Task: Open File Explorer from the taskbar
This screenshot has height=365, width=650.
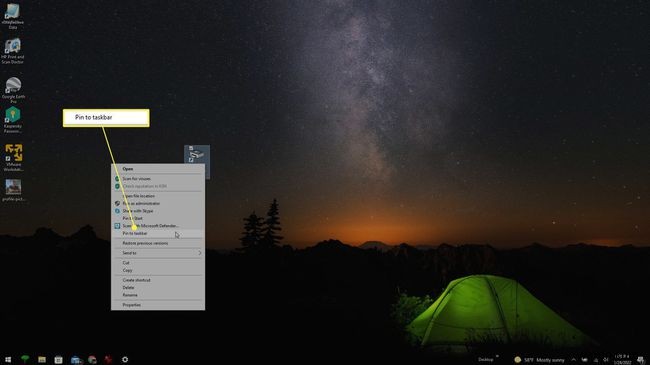Action: pyautogui.click(x=42, y=360)
